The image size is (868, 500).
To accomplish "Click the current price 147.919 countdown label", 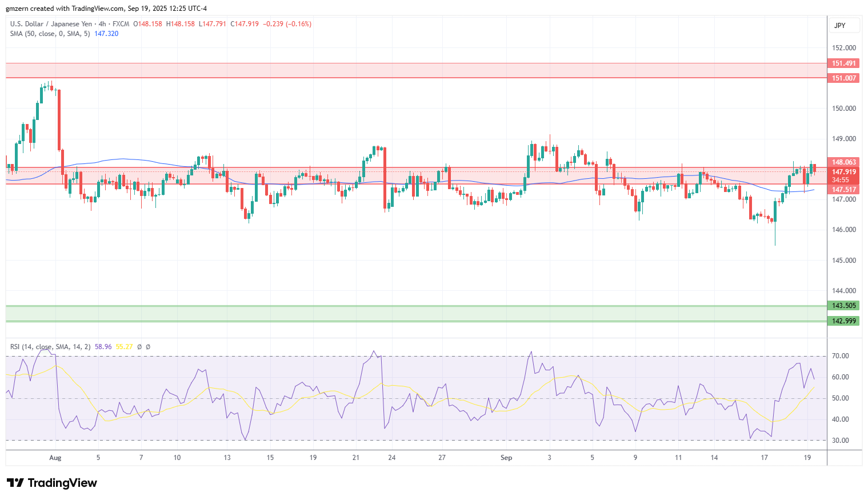I will pyautogui.click(x=843, y=175).
